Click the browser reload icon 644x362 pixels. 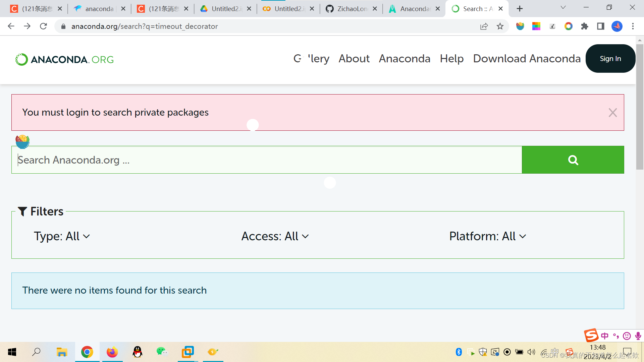[43, 26]
